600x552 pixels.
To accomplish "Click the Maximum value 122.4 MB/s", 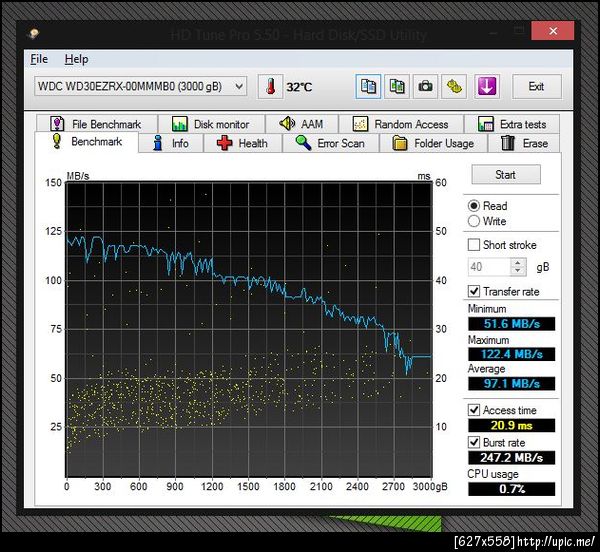I will point(512,354).
